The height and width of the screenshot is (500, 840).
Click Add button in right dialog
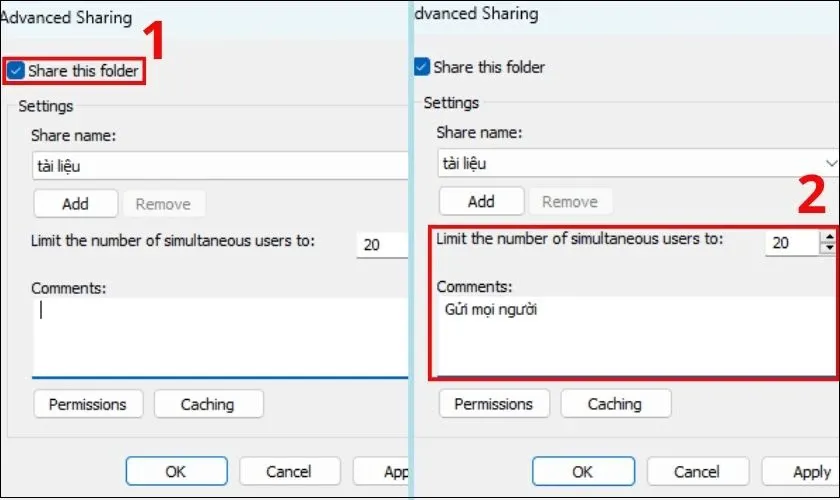tap(481, 202)
